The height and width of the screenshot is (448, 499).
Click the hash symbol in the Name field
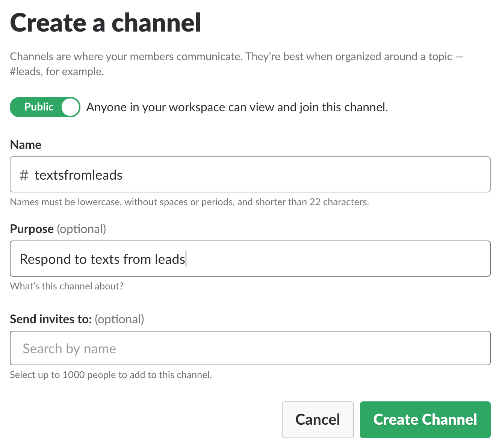(x=24, y=175)
